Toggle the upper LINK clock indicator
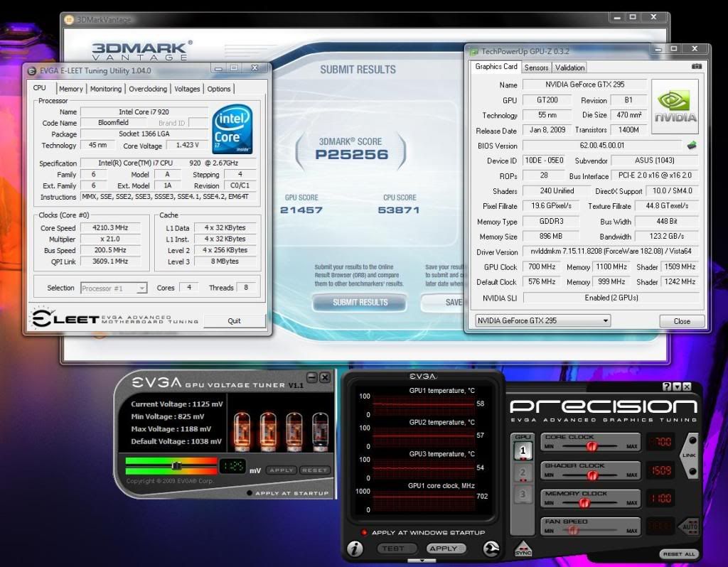This screenshot has width=728, height=567. pos(692,440)
